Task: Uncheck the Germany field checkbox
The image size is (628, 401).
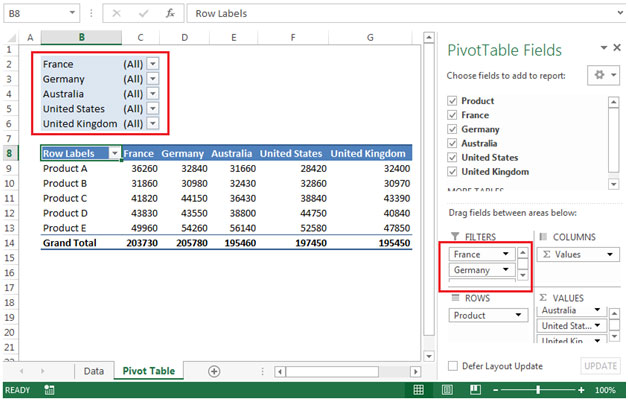Action: (452, 129)
